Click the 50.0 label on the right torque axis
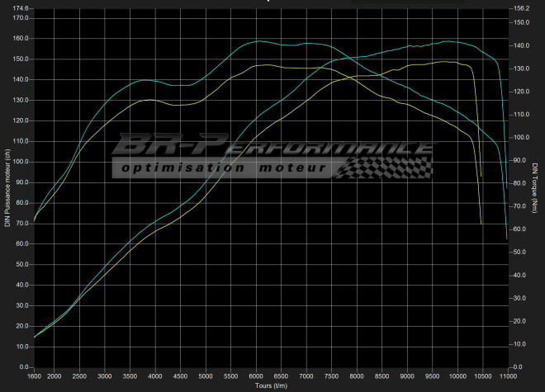Image resolution: width=545 pixels, height=392 pixels. point(520,252)
